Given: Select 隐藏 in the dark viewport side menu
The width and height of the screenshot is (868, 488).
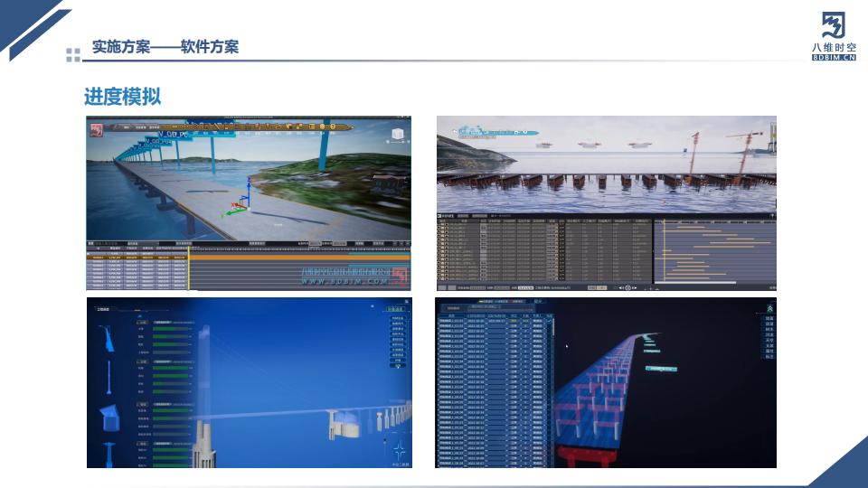Looking at the screenshot, I should (769, 318).
